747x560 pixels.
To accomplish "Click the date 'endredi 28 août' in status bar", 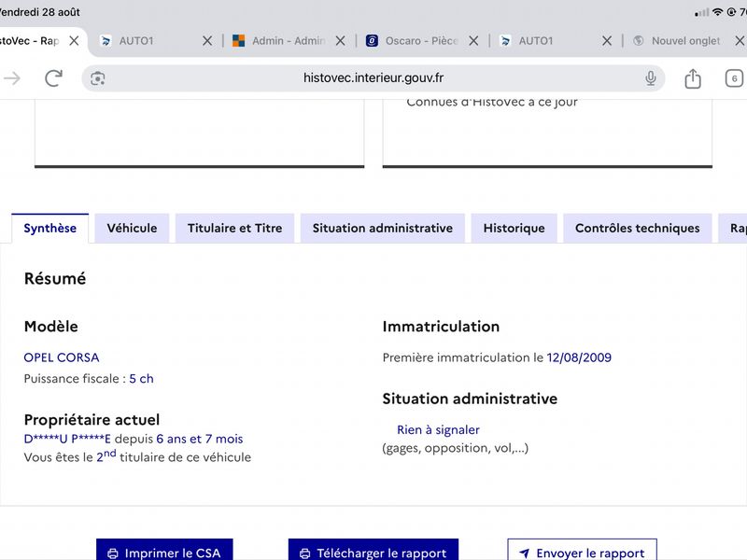I will click(x=40, y=12).
